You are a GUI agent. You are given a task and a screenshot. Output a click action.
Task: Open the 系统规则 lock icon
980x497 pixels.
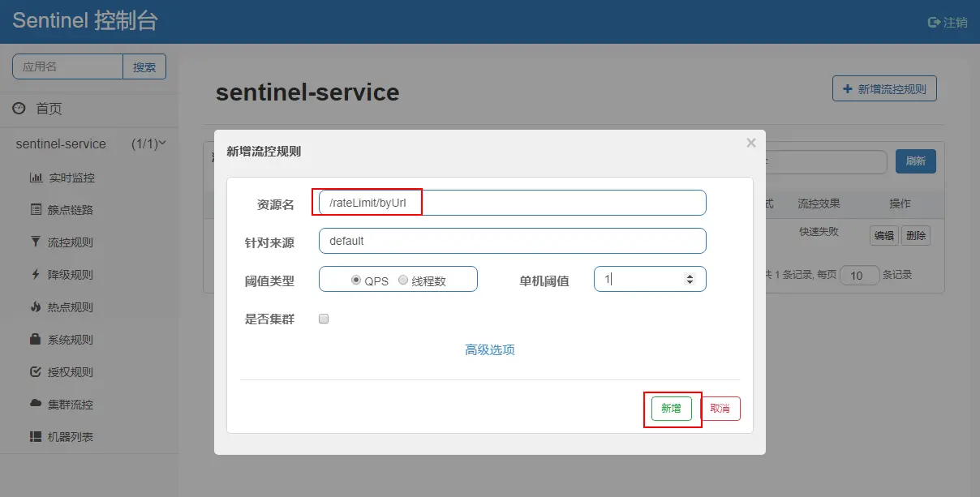pos(36,339)
